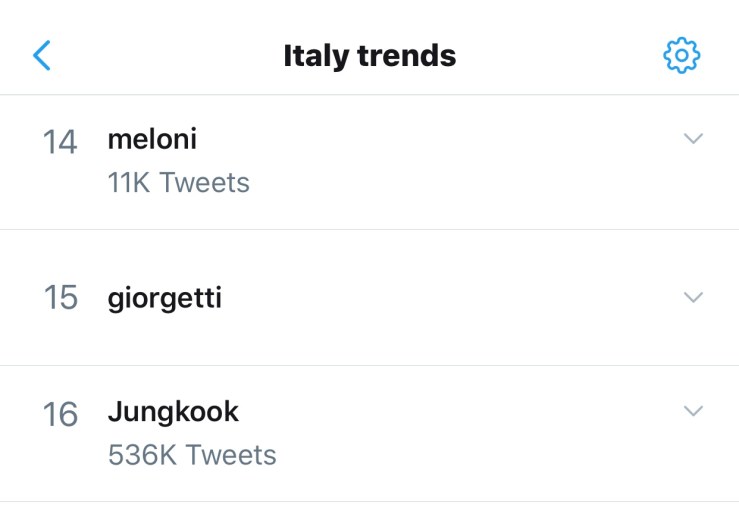Image resolution: width=739 pixels, height=508 pixels.
Task: Expand options chevron for meloni trend
Action: click(693, 139)
